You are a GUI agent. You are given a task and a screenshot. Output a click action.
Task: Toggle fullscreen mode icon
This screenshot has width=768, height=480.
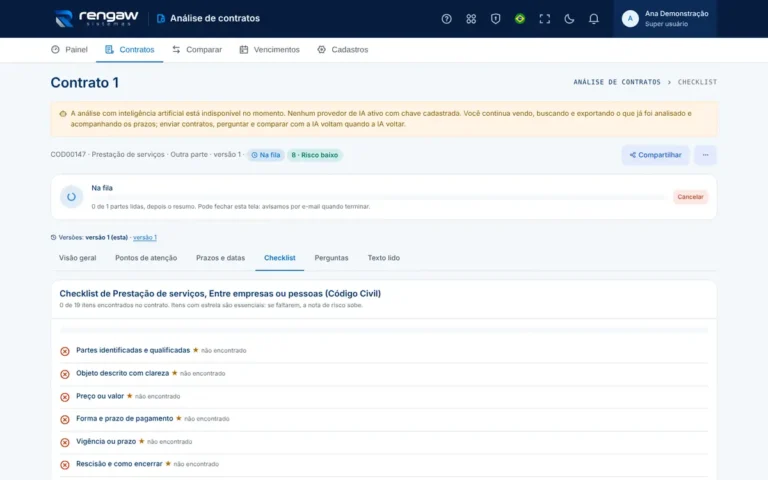pos(544,19)
